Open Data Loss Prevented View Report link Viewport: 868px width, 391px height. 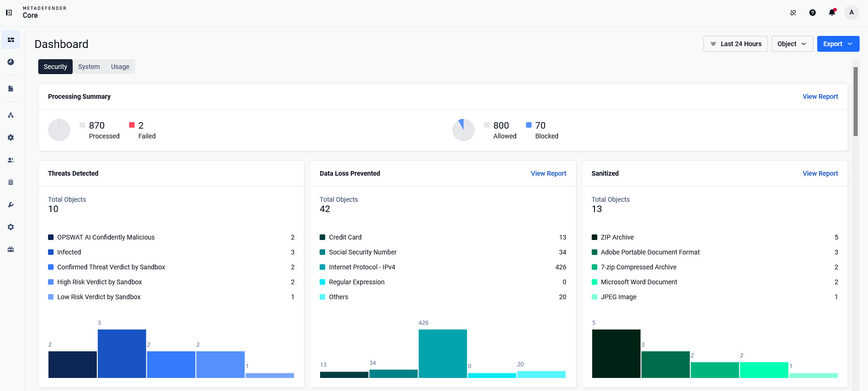548,173
